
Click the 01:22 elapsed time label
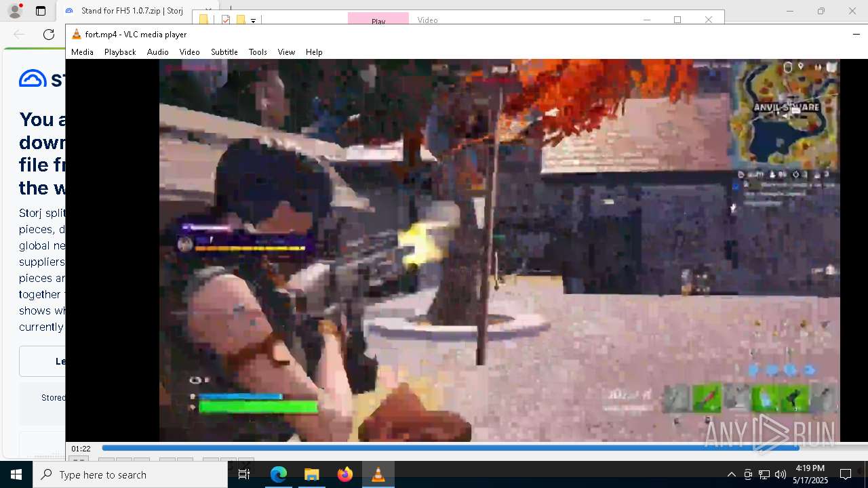(81, 449)
